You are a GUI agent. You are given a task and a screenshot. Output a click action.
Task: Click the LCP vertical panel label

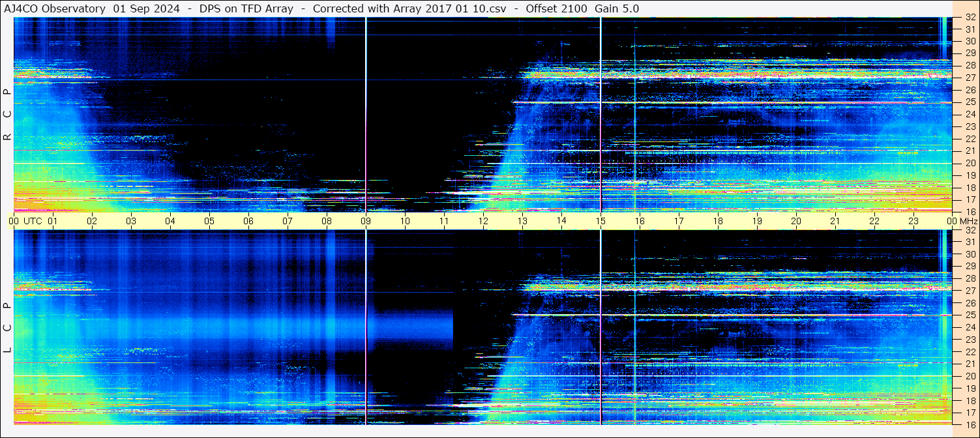tap(7, 328)
